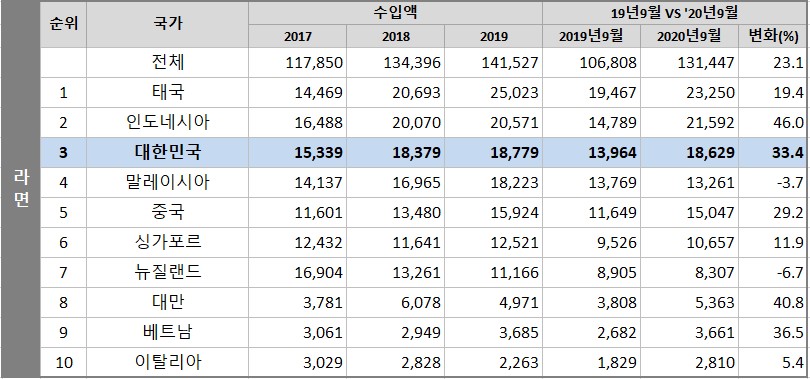
Task: Select the 중국 country cell
Action: [x=168, y=212]
